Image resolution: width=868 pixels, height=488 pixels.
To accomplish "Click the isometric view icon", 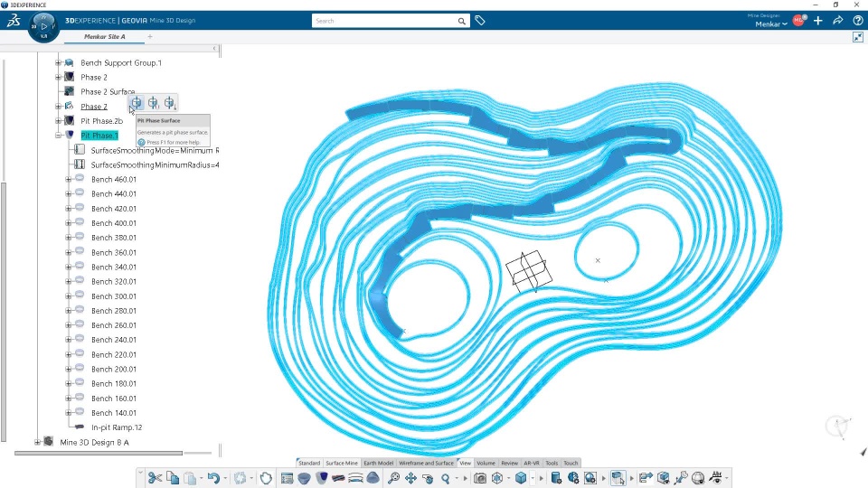I will click(x=497, y=478).
